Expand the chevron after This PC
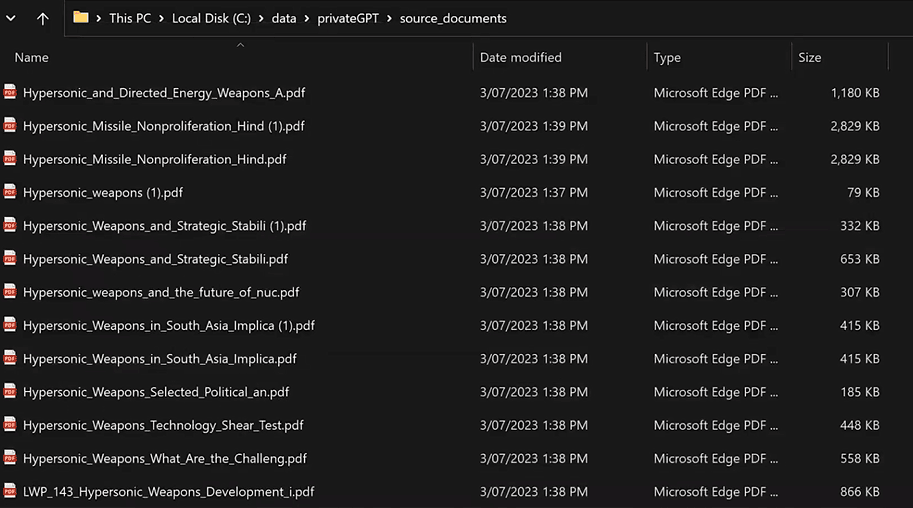This screenshot has height=508, width=913. coord(161,19)
